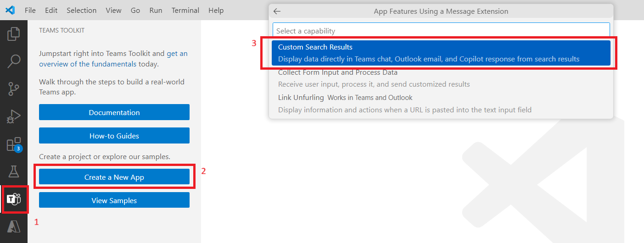Click the View Samples button

114,200
